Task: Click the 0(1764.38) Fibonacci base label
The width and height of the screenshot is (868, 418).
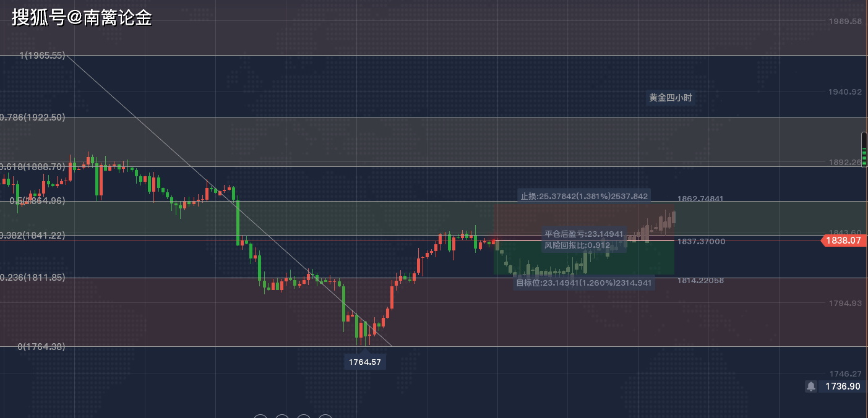Action: point(41,347)
